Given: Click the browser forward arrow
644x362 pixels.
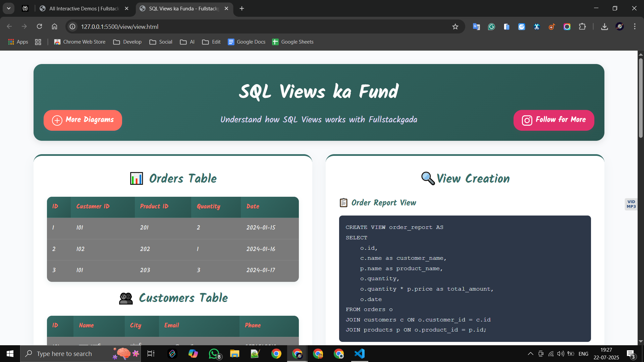Looking at the screenshot, I should pos(24,26).
